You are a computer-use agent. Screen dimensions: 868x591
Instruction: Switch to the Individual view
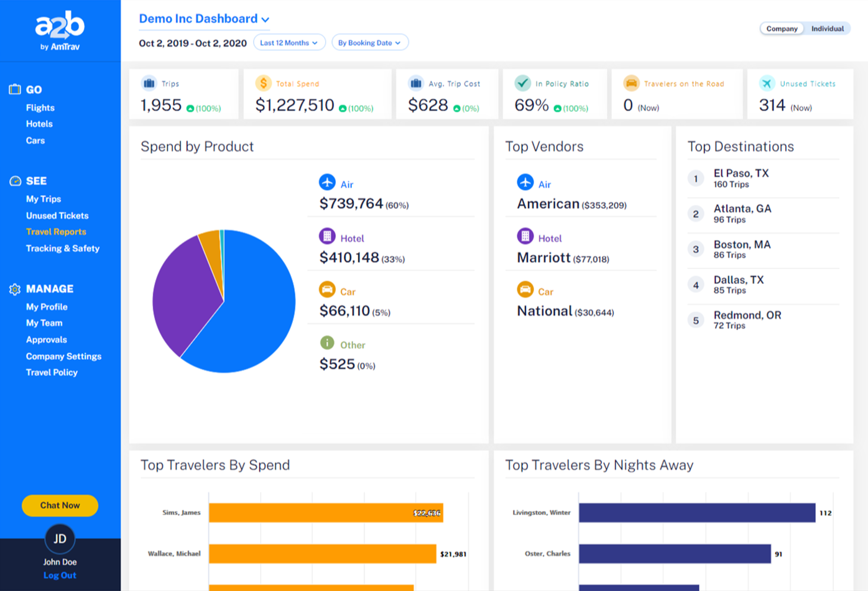(x=827, y=28)
